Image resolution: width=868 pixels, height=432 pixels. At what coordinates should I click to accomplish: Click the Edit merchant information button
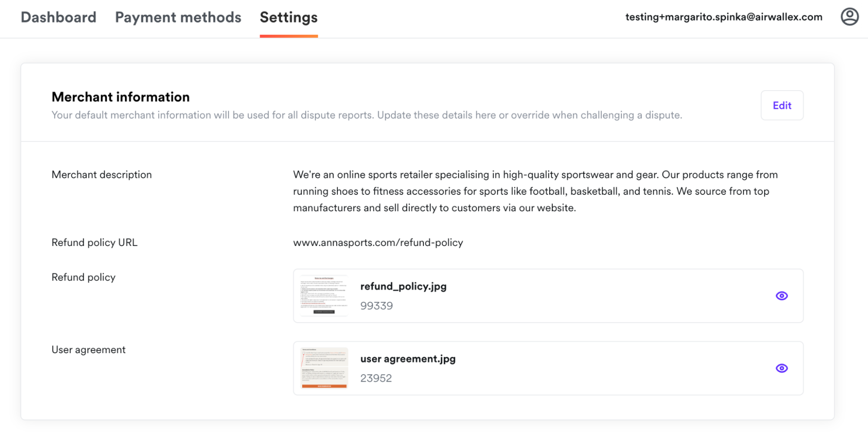pyautogui.click(x=782, y=105)
